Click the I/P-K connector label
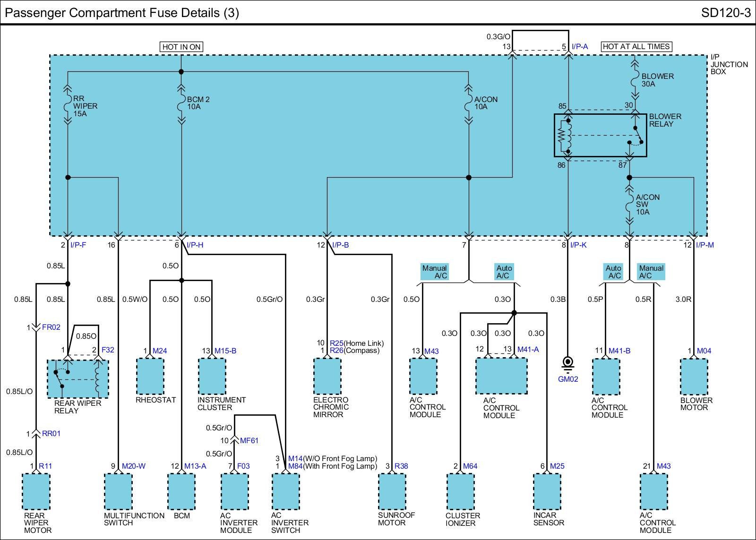The image size is (756, 540). tap(578, 245)
